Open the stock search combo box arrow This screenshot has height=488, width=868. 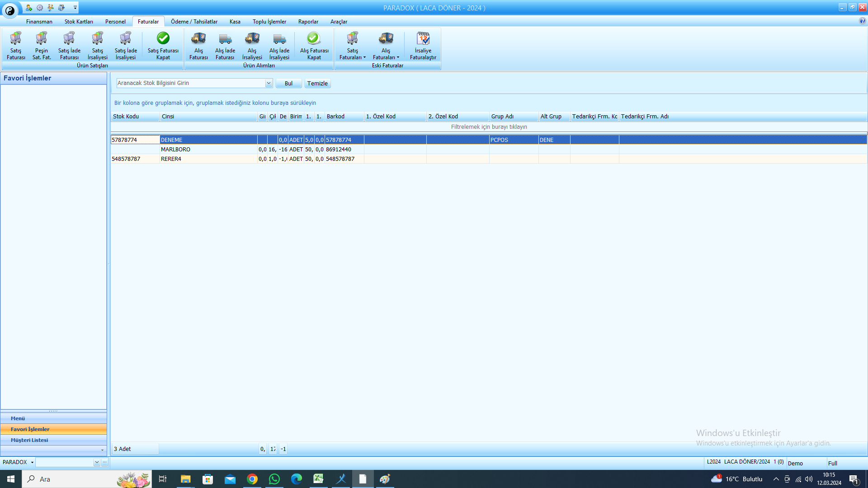tap(269, 83)
